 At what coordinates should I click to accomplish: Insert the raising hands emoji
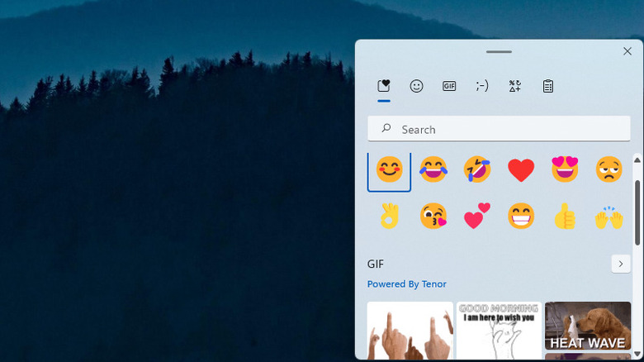click(608, 217)
